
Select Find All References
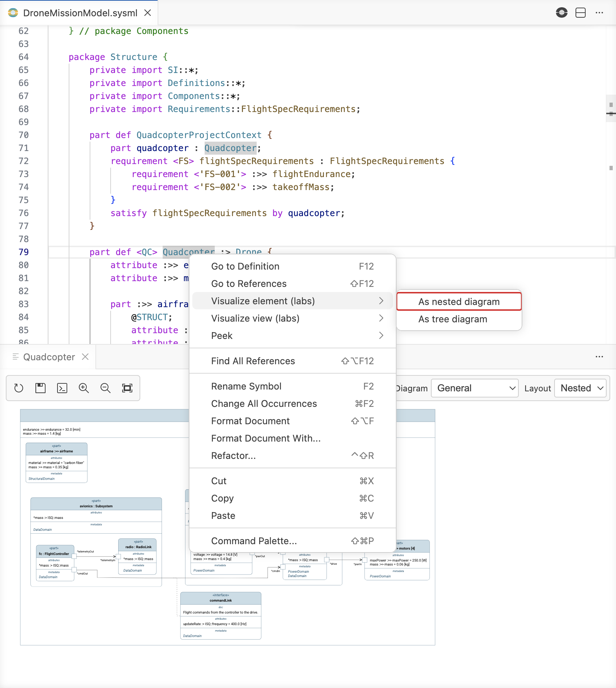coord(292,361)
